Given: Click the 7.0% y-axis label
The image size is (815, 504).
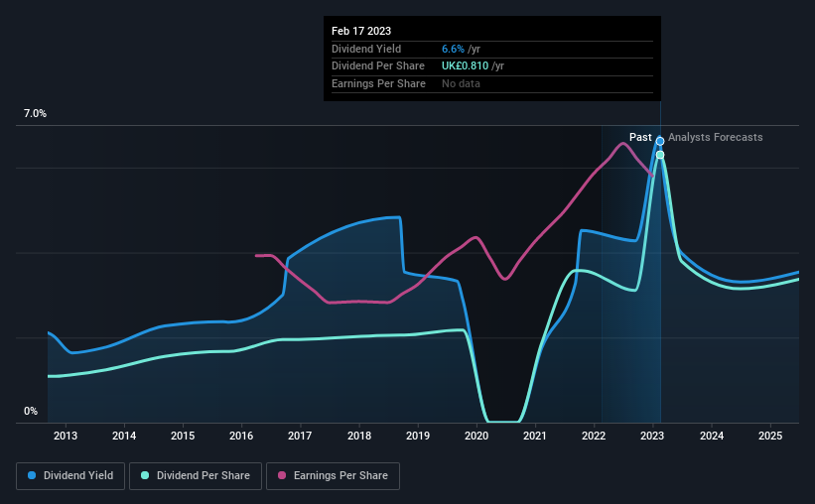Looking at the screenshot, I should [35, 113].
